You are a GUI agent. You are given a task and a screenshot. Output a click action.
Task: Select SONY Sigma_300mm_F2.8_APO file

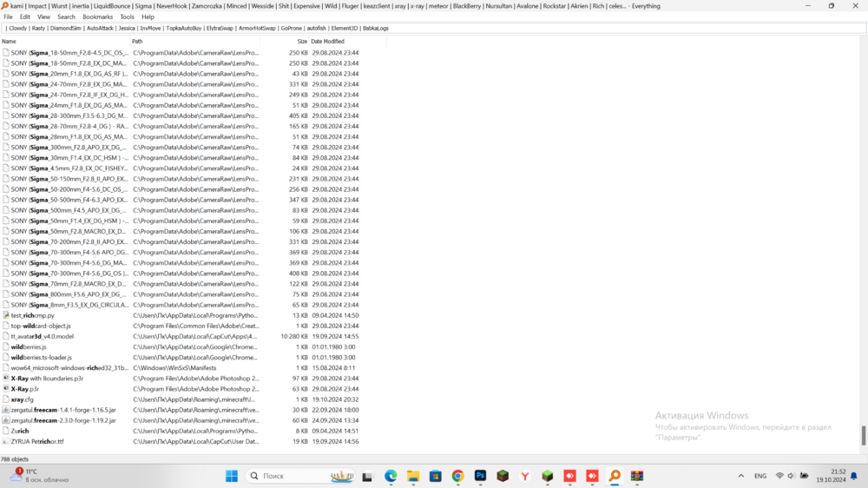(x=69, y=148)
